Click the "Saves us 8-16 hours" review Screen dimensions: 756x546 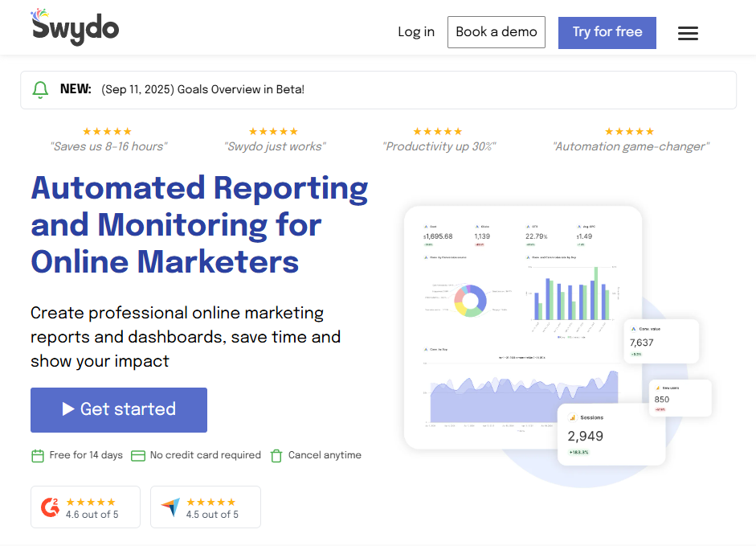(108, 146)
